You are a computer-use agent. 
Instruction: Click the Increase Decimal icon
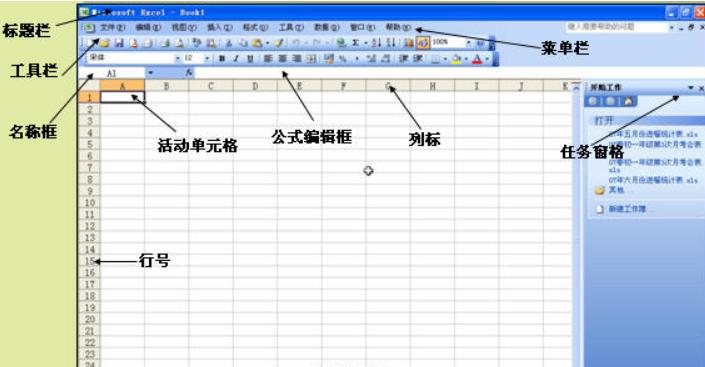pos(371,58)
